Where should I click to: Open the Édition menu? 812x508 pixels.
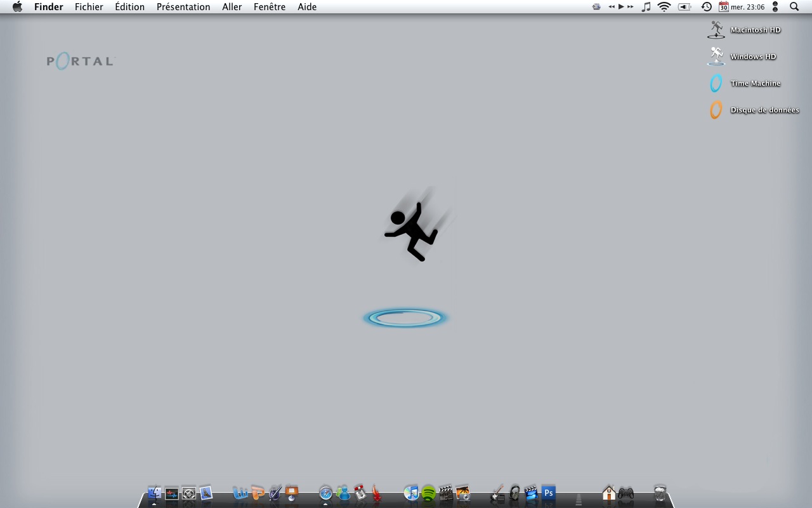[x=129, y=7]
